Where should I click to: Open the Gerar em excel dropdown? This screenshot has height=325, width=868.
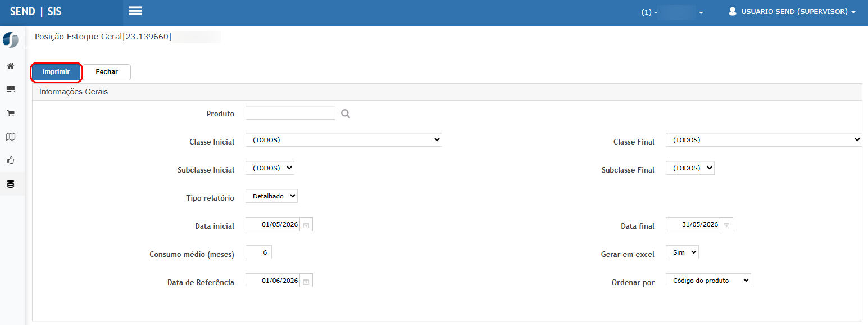point(682,252)
